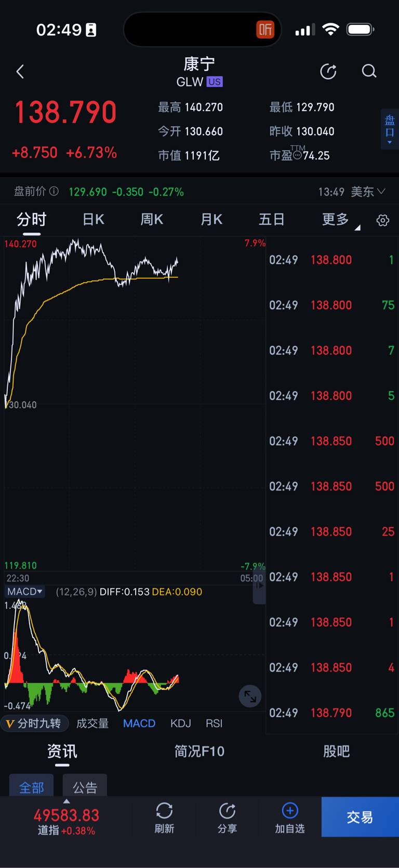Switch to the 周K chart tab

[x=152, y=219]
